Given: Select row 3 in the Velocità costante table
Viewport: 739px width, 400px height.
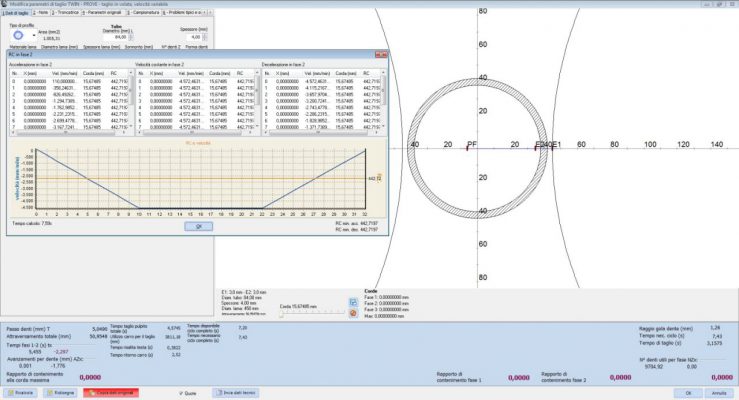Looking at the screenshot, I should tap(195, 101).
